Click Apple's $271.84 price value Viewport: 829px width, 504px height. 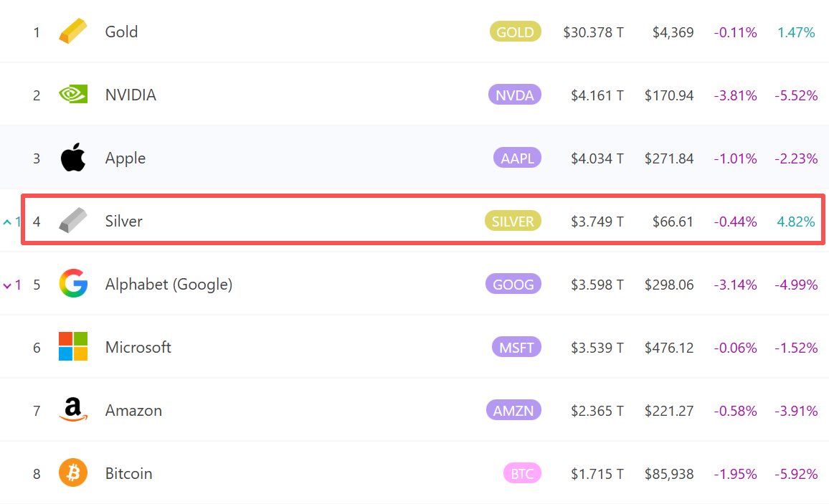point(668,158)
